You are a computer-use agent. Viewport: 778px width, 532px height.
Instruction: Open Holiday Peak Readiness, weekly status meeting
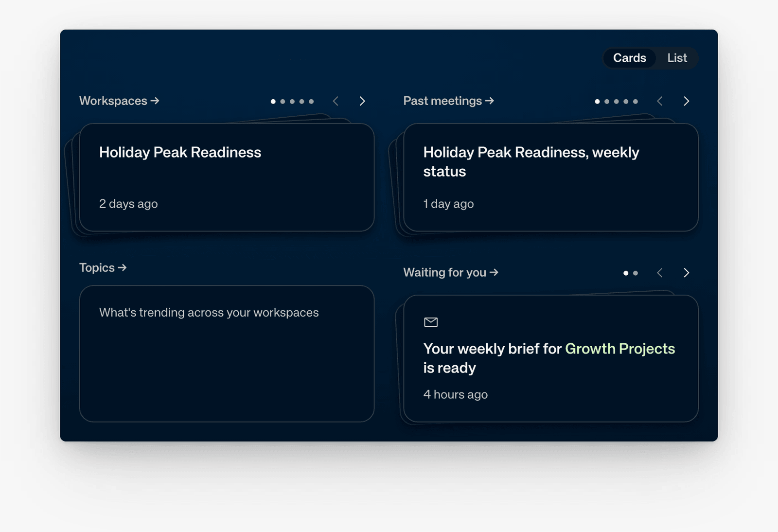point(551,177)
